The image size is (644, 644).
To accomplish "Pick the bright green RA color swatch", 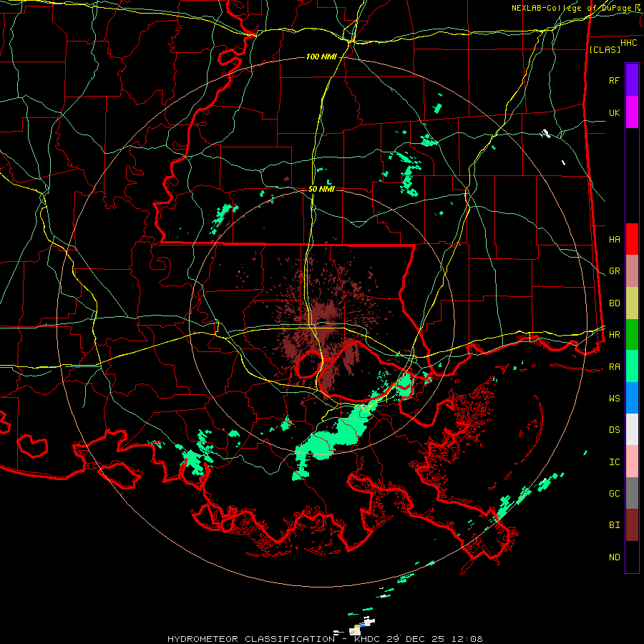I will pos(632,366).
